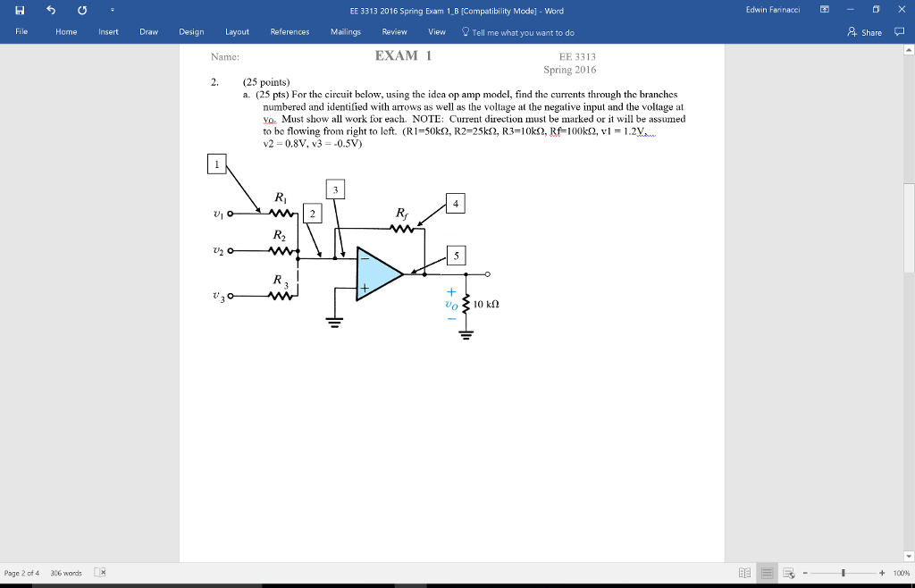
Task: Toggle zoom out with the minus control
Action: coord(806,573)
